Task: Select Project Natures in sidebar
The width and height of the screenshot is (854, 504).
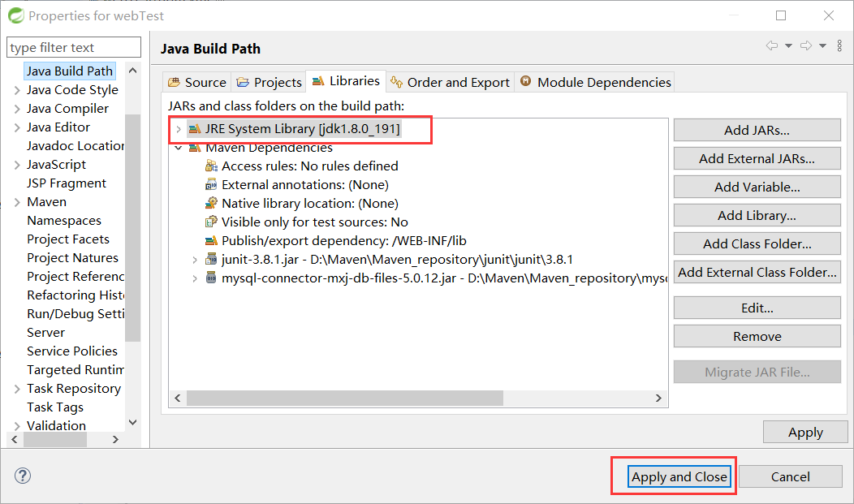Action: [x=72, y=257]
